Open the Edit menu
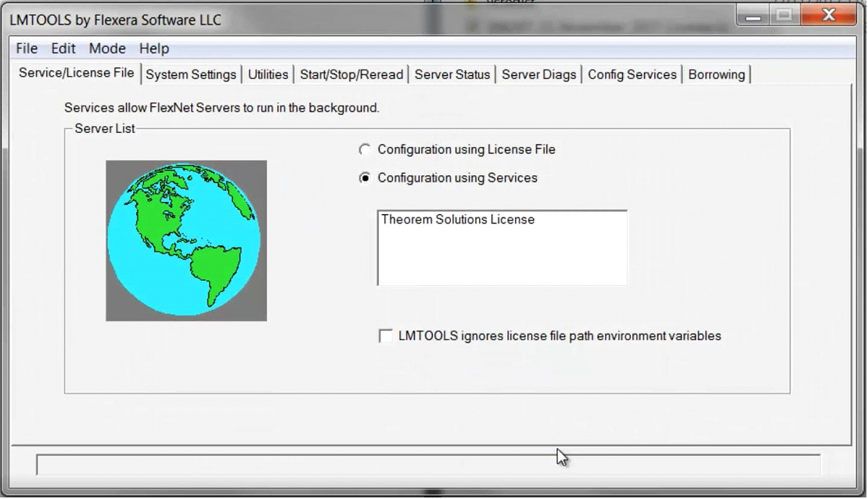The height and width of the screenshot is (499, 868). click(63, 48)
